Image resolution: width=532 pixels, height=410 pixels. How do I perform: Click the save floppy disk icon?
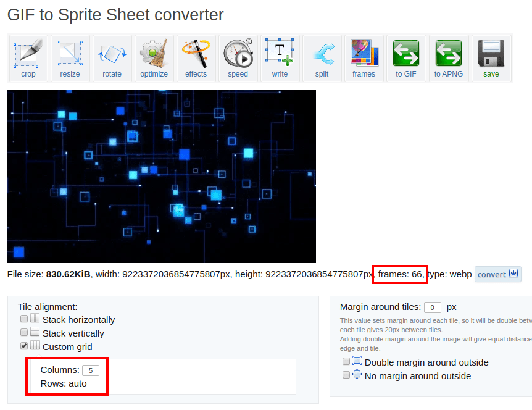tap(491, 58)
